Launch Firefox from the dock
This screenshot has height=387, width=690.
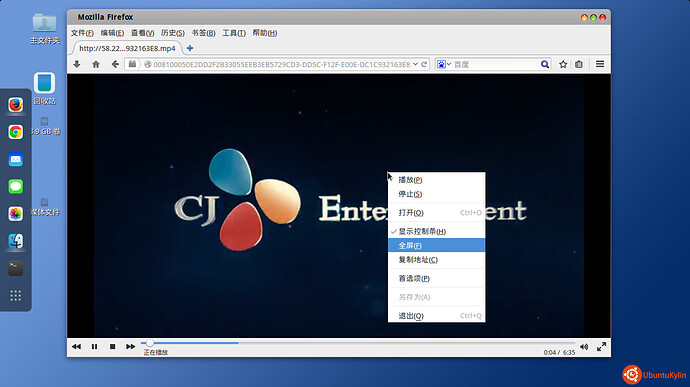pyautogui.click(x=15, y=105)
